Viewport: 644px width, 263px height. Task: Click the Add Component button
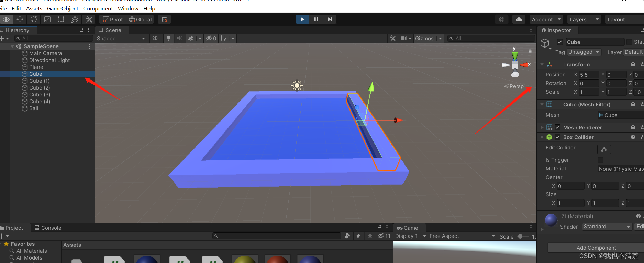point(596,248)
